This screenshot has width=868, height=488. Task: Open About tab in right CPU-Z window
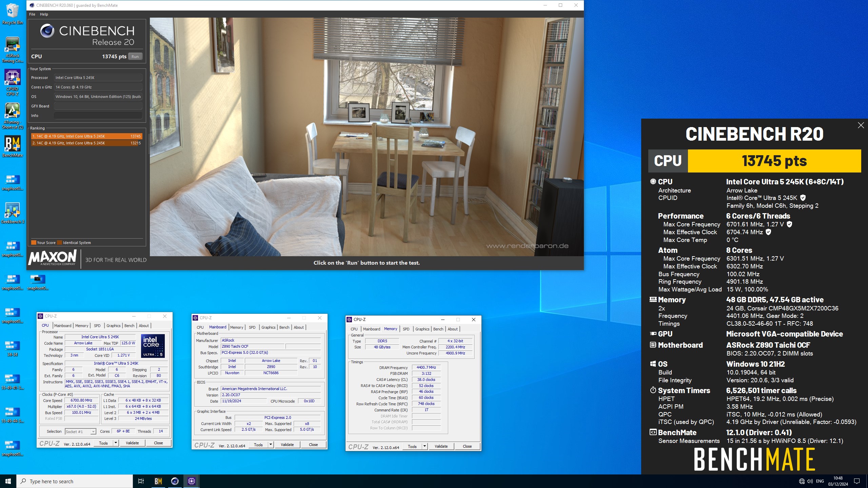point(453,329)
